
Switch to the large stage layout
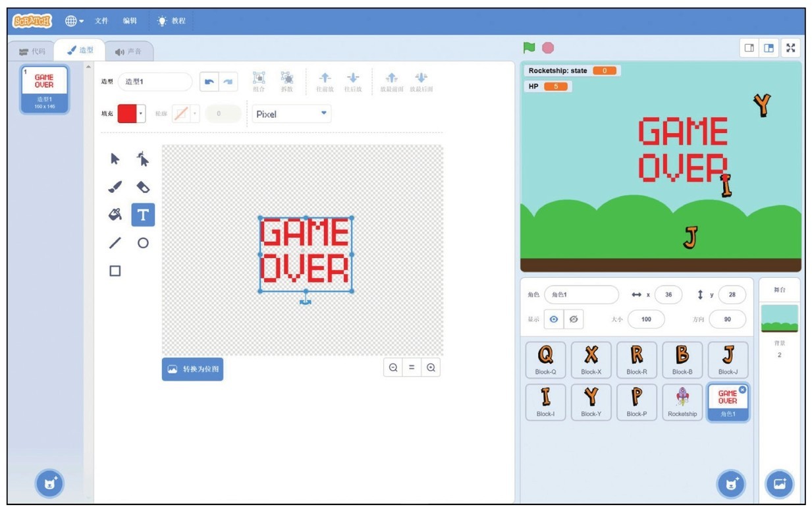[x=769, y=48]
